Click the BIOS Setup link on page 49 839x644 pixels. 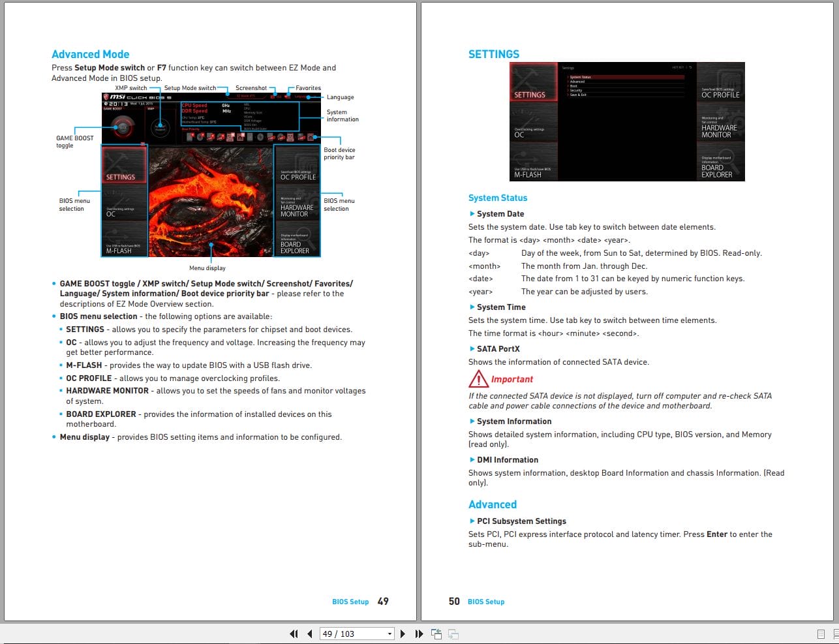[350, 602]
